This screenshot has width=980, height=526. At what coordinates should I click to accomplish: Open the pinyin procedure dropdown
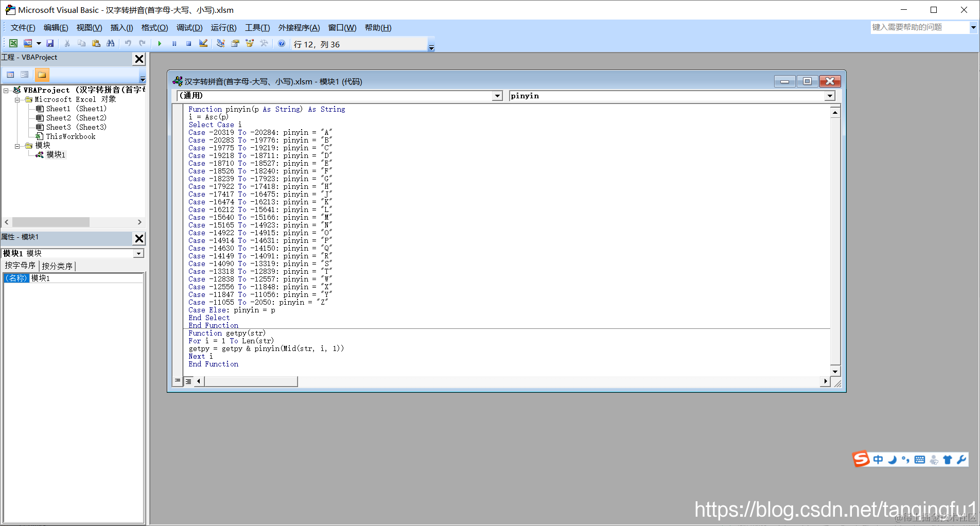click(x=830, y=96)
